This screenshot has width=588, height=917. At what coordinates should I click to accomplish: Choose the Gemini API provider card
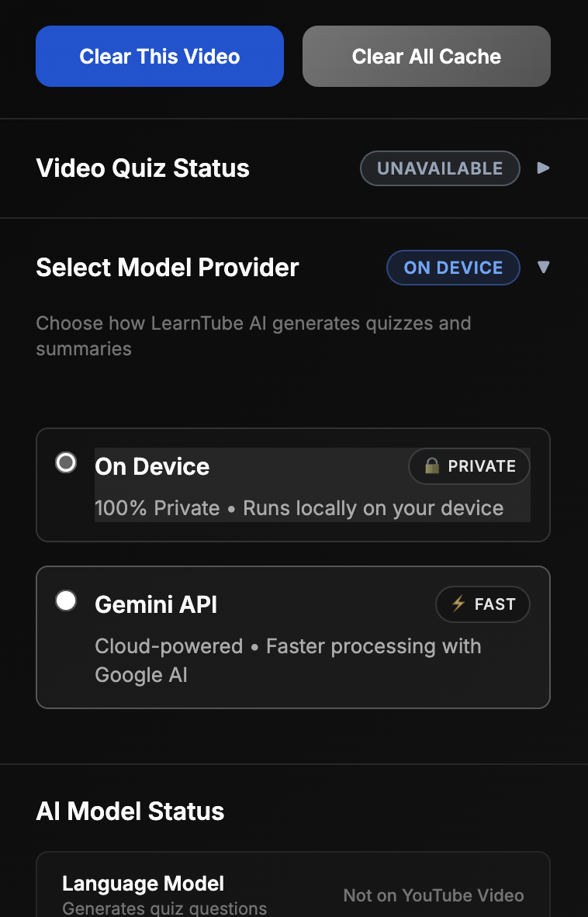pos(292,638)
